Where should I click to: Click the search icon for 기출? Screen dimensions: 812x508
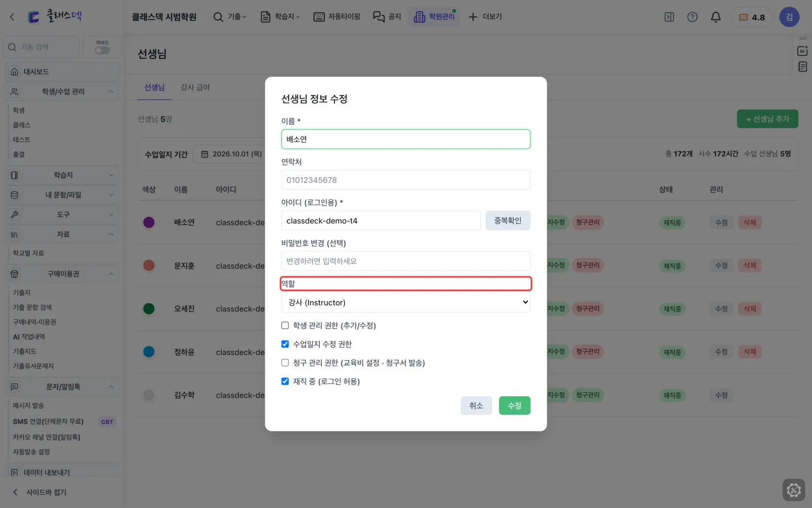pyautogui.click(x=218, y=17)
